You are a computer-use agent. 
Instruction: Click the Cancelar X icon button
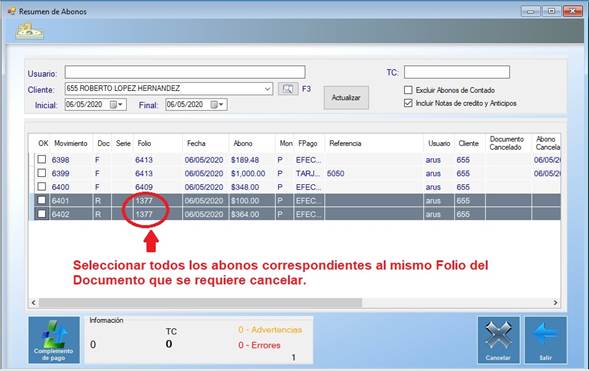498,340
